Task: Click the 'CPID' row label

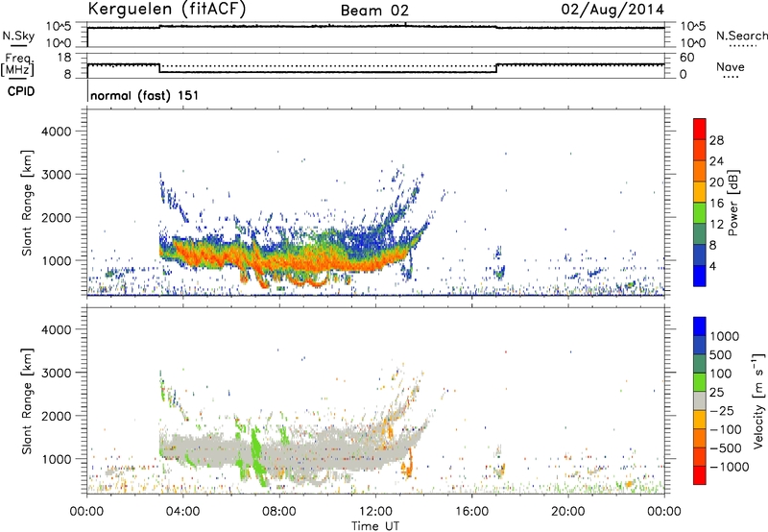Action: [21, 91]
